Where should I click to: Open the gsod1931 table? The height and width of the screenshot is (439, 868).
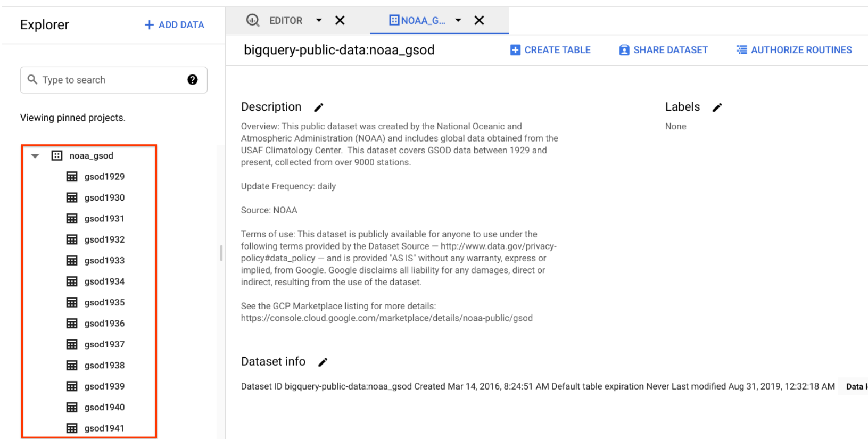pos(104,219)
